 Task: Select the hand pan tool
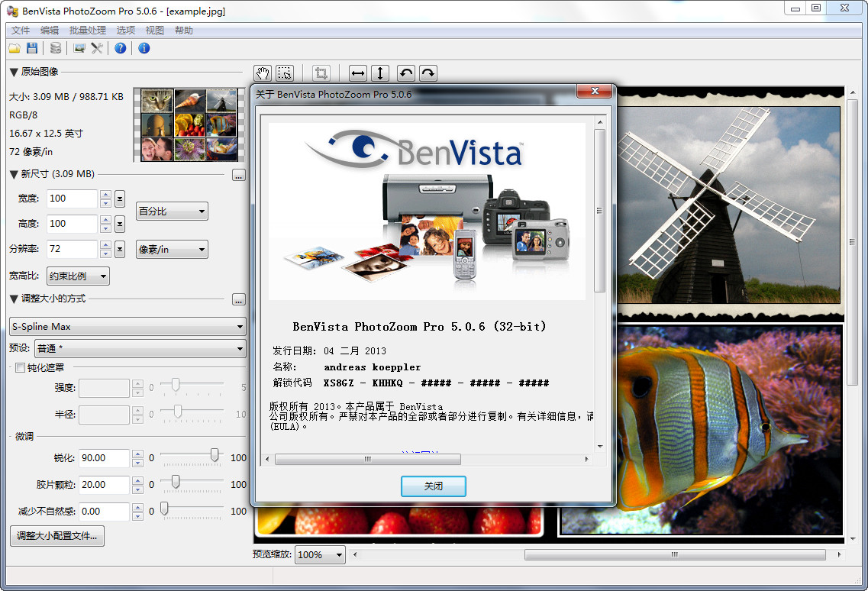[x=263, y=73]
